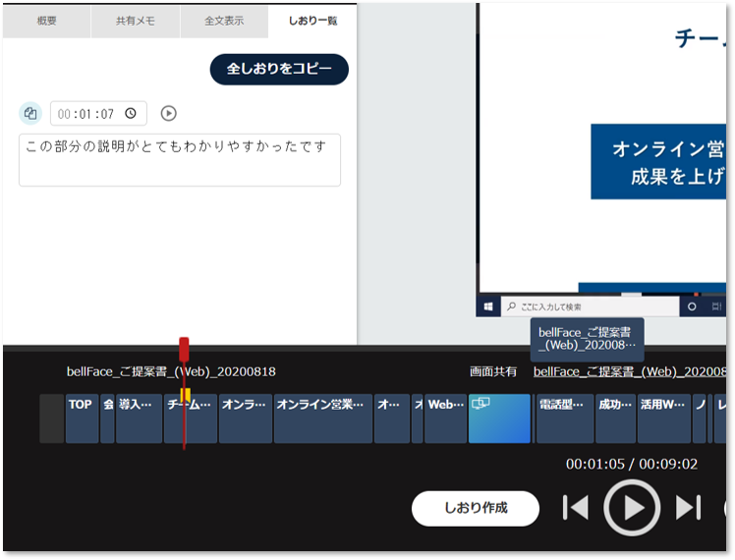
Task: Click the large play button
Action: pyautogui.click(x=632, y=508)
